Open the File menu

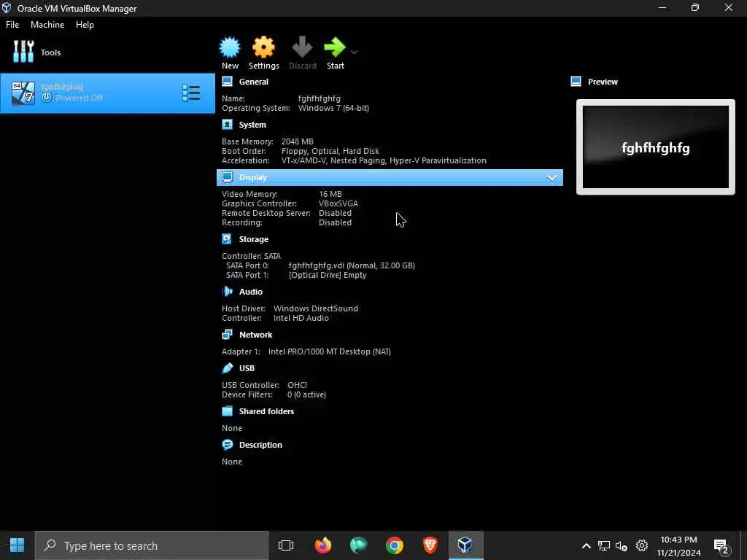click(12, 25)
